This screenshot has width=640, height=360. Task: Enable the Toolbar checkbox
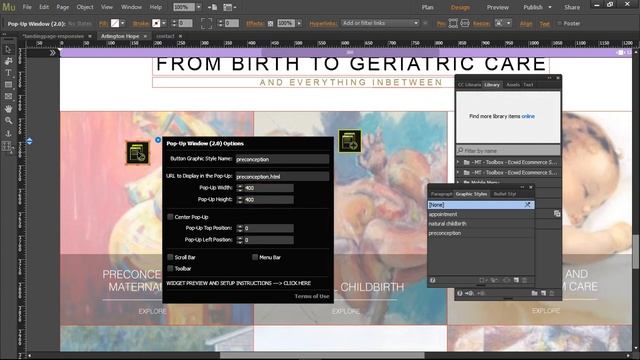click(x=170, y=268)
